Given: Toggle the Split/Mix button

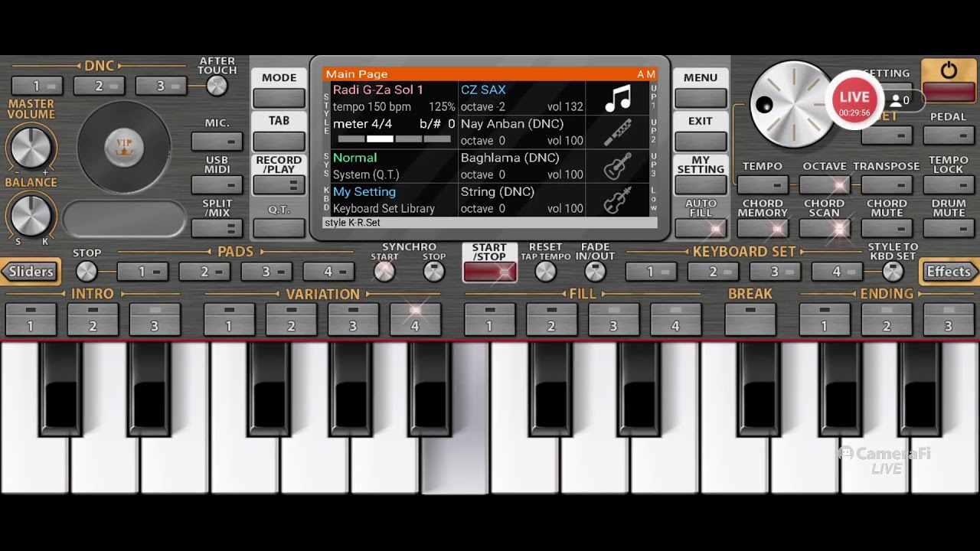Looking at the screenshot, I should pyautogui.click(x=217, y=228).
